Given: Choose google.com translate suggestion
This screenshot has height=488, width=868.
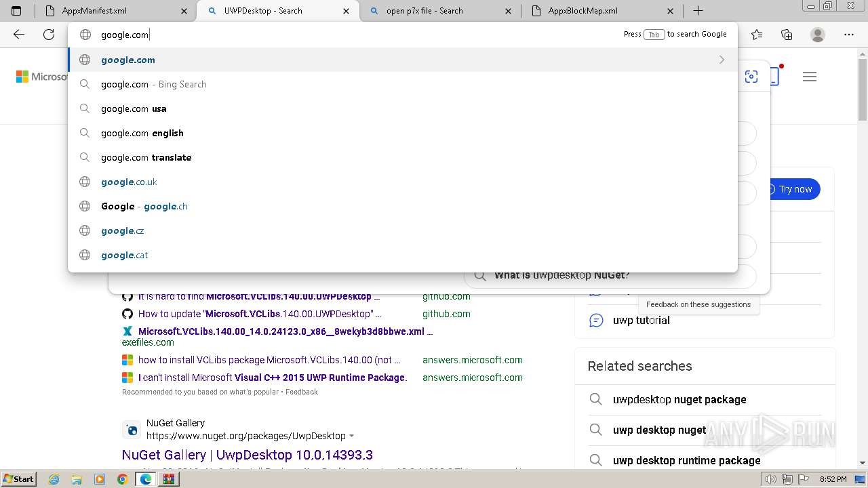Looking at the screenshot, I should coord(403,157).
